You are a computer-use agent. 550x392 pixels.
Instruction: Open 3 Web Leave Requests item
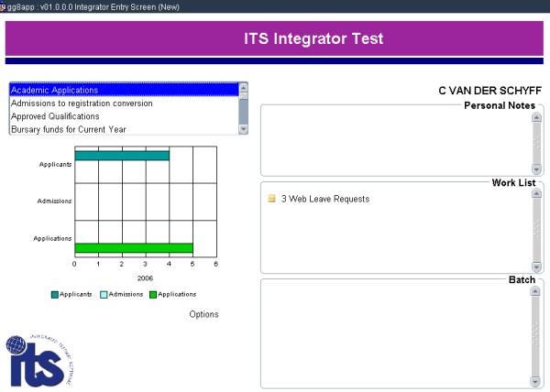pyautogui.click(x=325, y=199)
